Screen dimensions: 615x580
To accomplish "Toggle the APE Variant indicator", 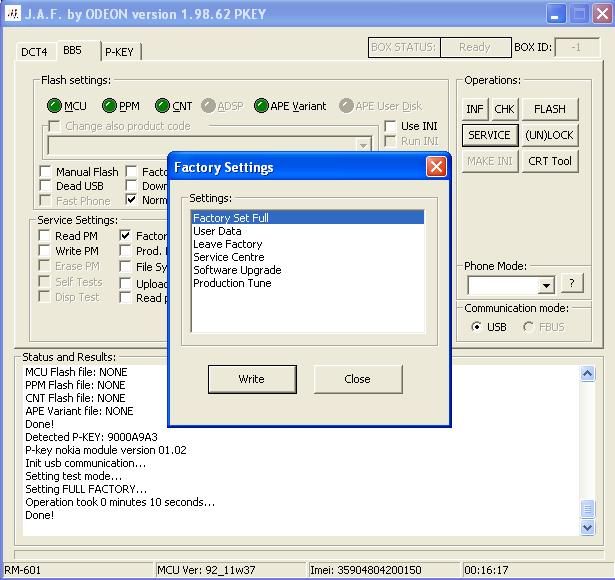I will (x=262, y=106).
